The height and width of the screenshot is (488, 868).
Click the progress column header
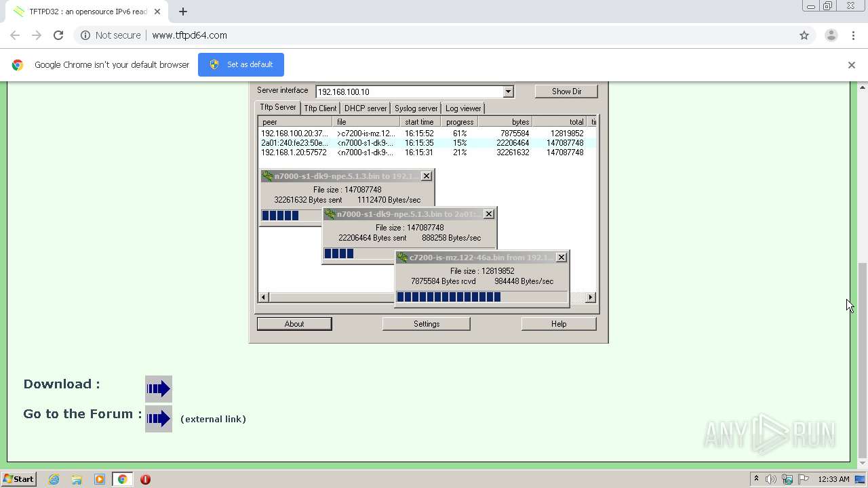coord(460,122)
